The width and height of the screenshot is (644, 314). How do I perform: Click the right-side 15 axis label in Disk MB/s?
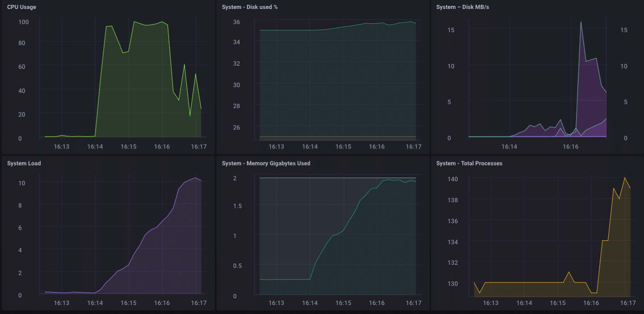[623, 30]
